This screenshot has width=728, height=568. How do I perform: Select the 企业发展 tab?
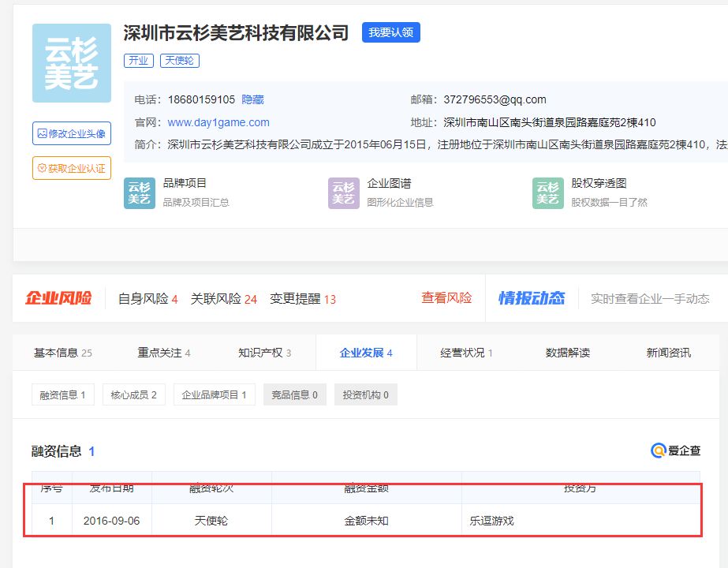tap(366, 353)
